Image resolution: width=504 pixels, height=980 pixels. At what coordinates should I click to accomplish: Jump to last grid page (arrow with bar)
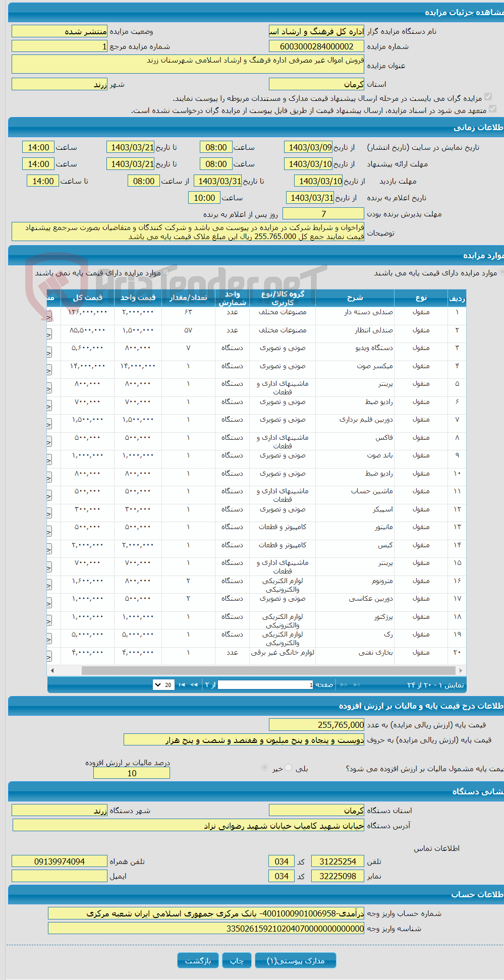coord(182,684)
